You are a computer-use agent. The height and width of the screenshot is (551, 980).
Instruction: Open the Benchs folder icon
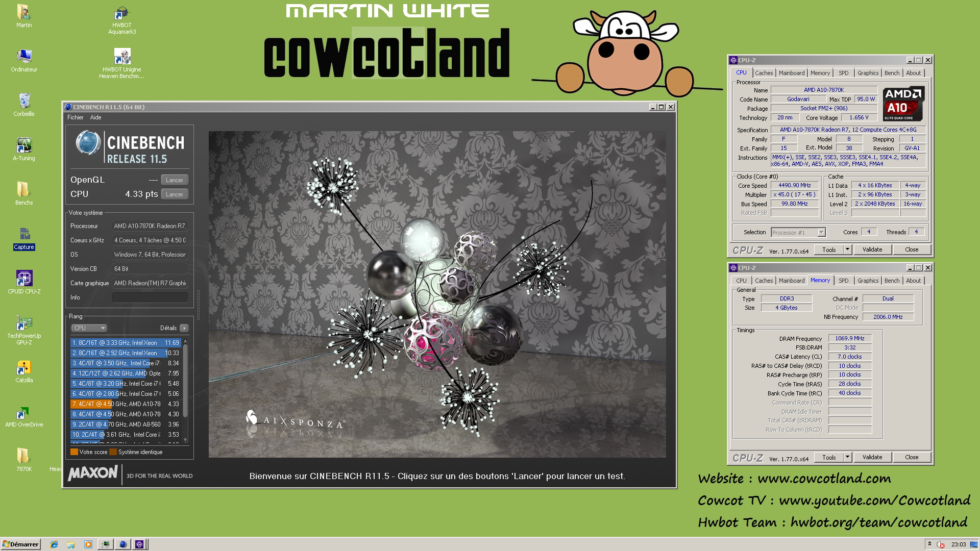pyautogui.click(x=24, y=193)
